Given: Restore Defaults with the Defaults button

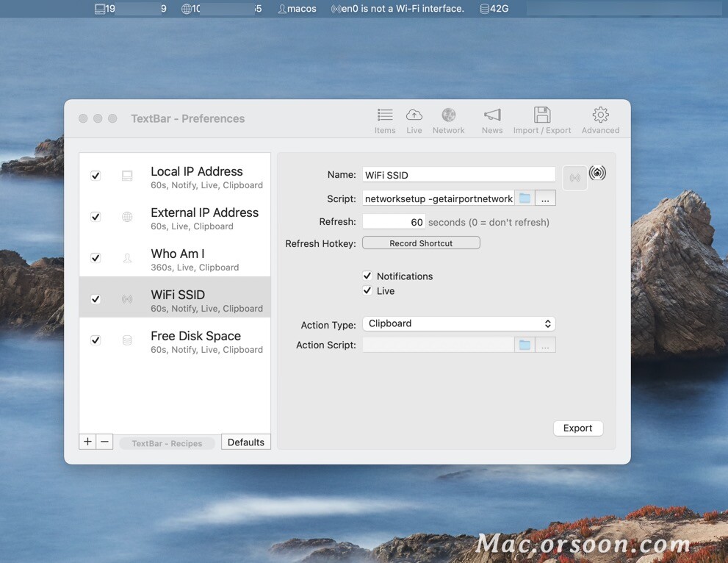Looking at the screenshot, I should click(245, 442).
